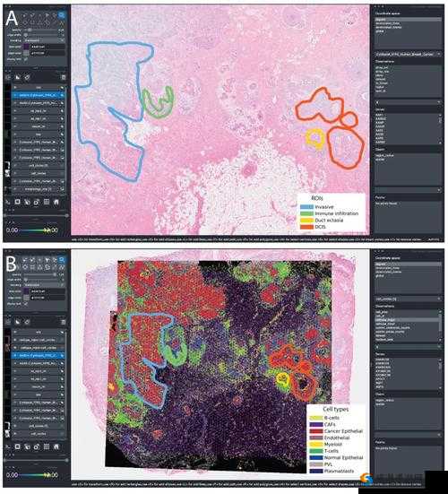448x494 pixels.
Task: Open the blending dropdown in panel A
Action: [44, 40]
